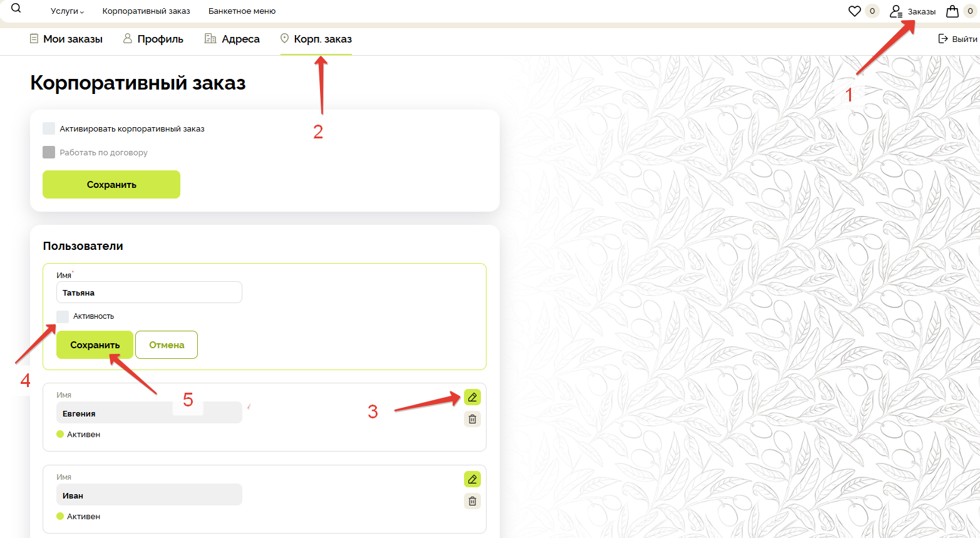Expand the 'Услуги' dropdown menu
Viewport: 980px width, 538px height.
(x=67, y=11)
